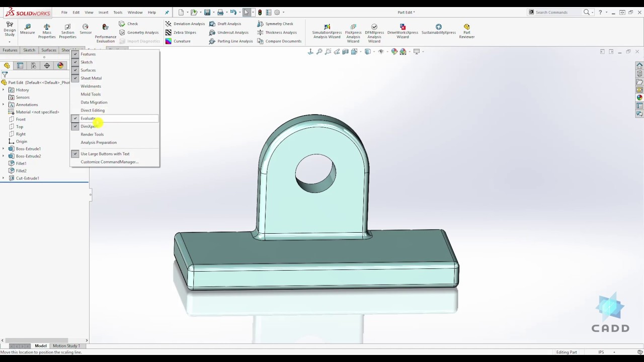Enable Weldments tab in the menu
The image size is (644, 362).
click(115, 86)
